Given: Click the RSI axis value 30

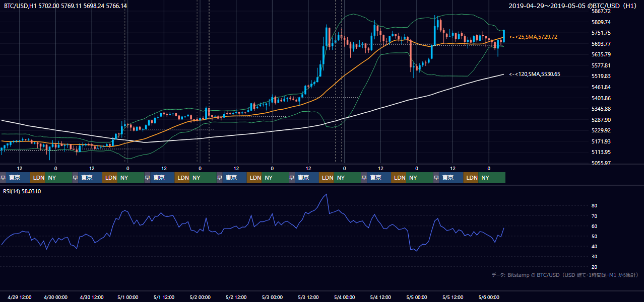Looking at the screenshot, I should pyautogui.click(x=594, y=257).
